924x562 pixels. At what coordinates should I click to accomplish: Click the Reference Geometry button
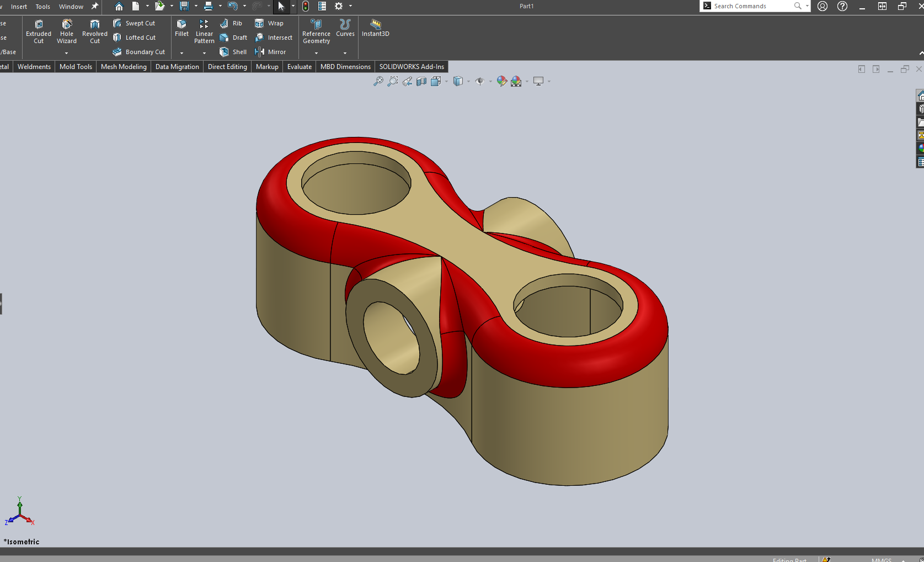(316, 32)
